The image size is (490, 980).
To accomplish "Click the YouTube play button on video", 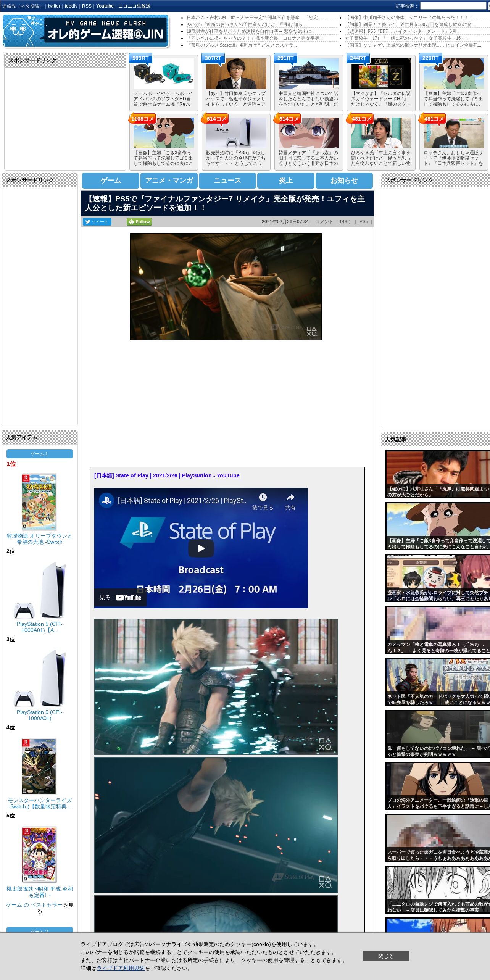I will [x=201, y=548].
